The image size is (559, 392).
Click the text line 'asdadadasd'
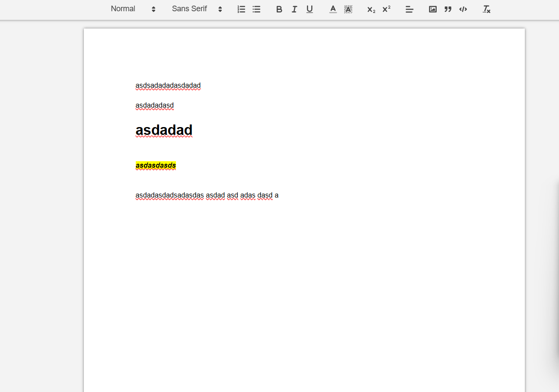pos(154,105)
